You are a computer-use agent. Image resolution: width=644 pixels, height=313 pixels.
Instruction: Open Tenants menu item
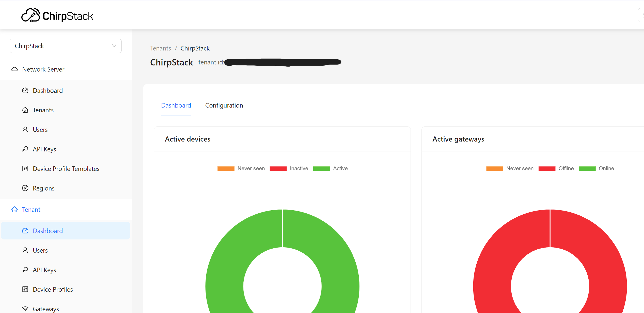(x=66, y=110)
